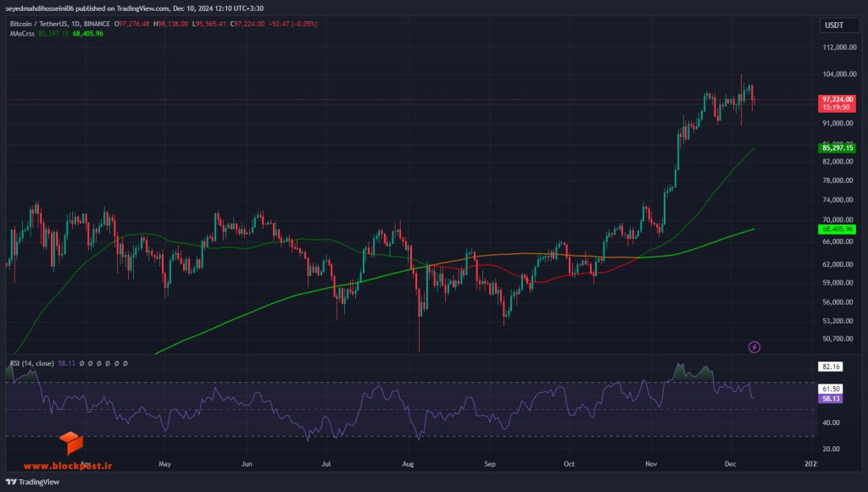Click the low price L95,565.41
This screenshot has height=492, width=868.
pyautogui.click(x=209, y=24)
